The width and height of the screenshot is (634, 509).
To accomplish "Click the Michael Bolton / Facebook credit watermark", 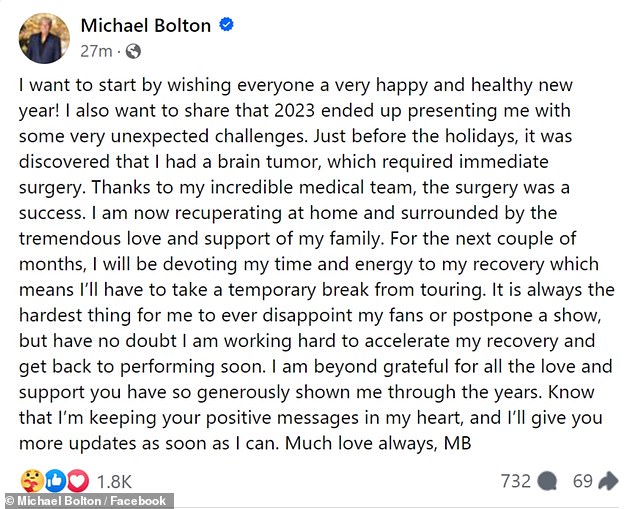I will pos(86,501).
